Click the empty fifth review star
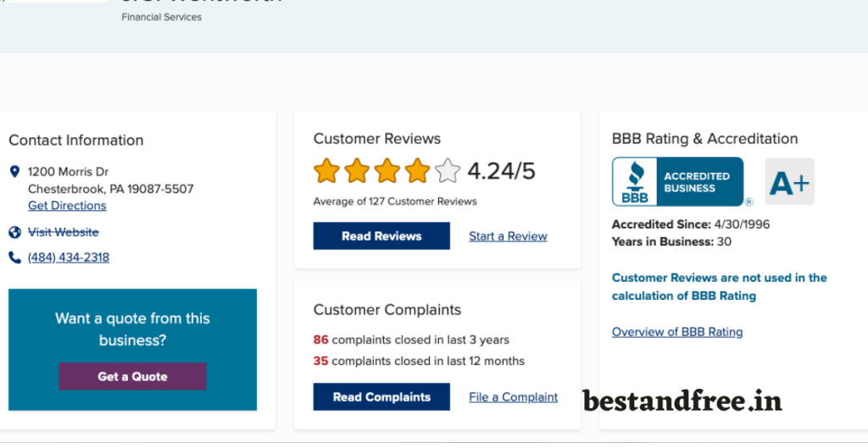Viewport: 868px width, 448px height. click(448, 171)
